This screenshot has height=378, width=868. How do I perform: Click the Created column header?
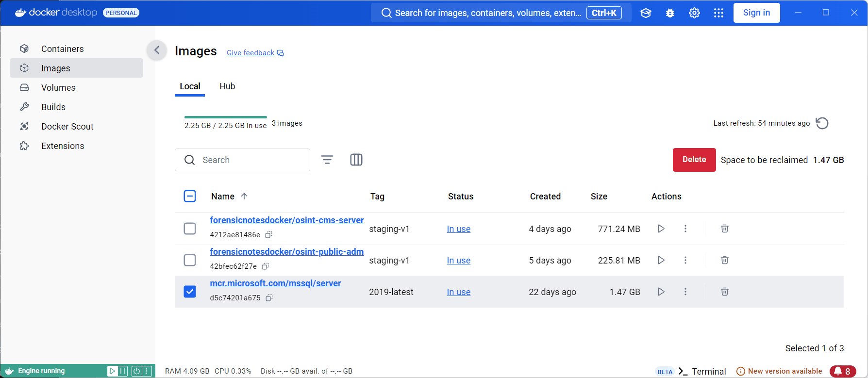(545, 197)
